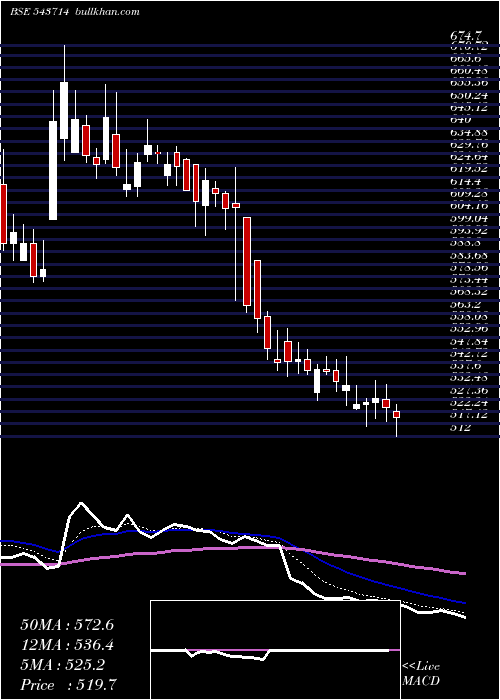Click the 599.04 price axis label
The image size is (500, 700).
pos(468,219)
